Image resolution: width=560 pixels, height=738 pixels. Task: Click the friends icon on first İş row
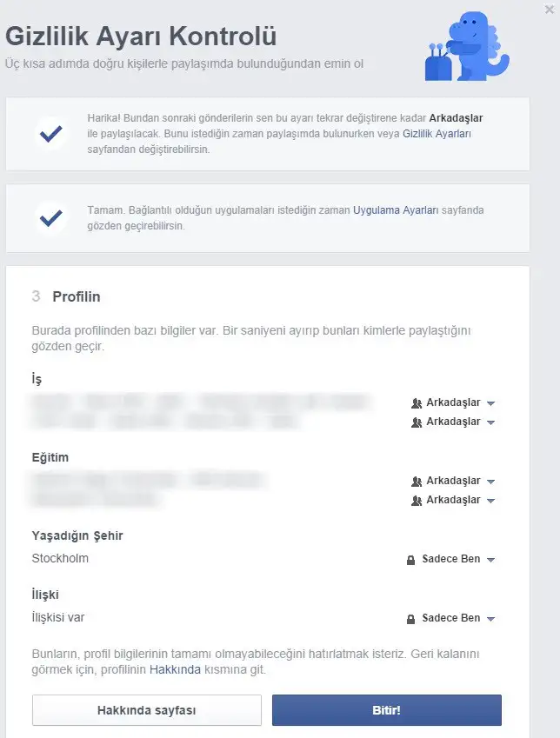point(417,402)
